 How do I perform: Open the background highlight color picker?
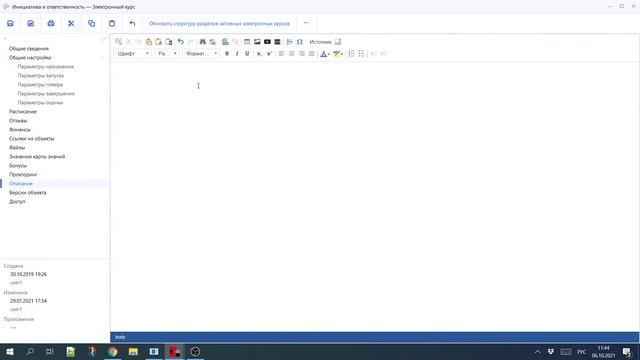point(338,53)
